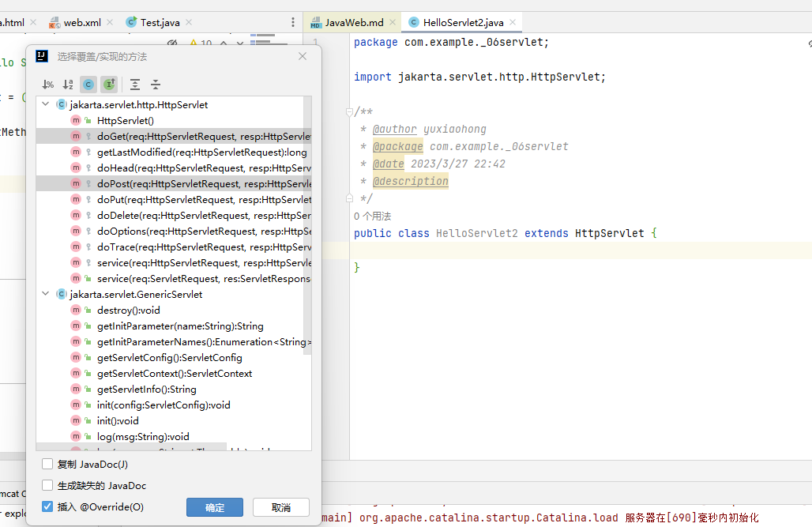Enable the 复制 JavaDoc checkbox
Screen dimensions: 812x527
[x=47, y=464]
